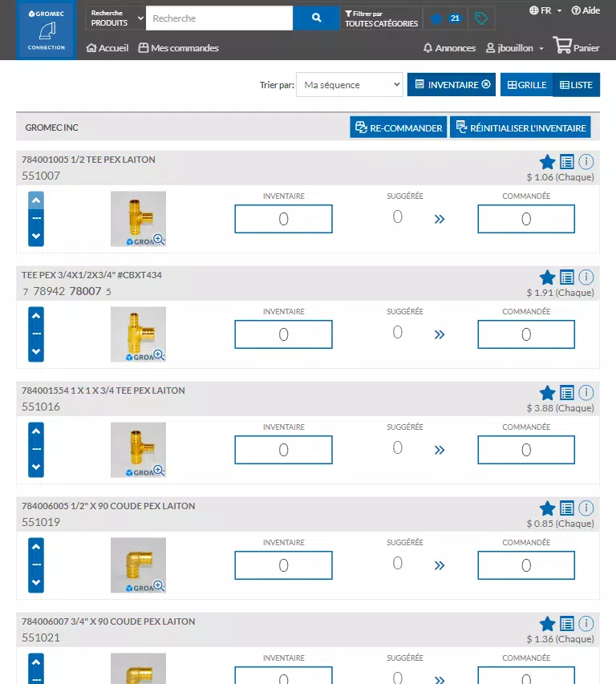This screenshot has height=684, width=616.
Task: Unfavorite the 1/2 TEE PEX LAITON star
Action: (x=547, y=162)
